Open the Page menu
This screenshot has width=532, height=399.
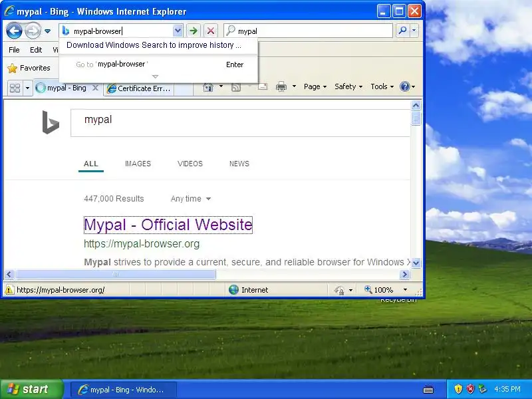(315, 86)
